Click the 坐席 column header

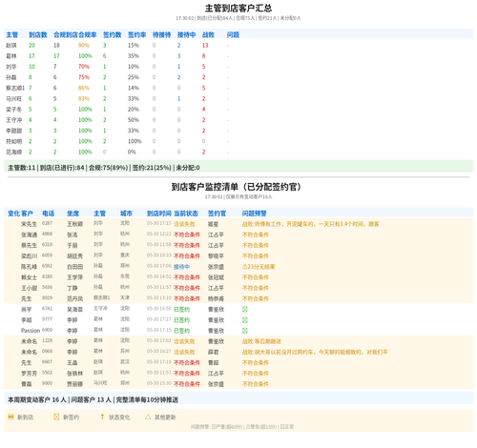coord(73,214)
